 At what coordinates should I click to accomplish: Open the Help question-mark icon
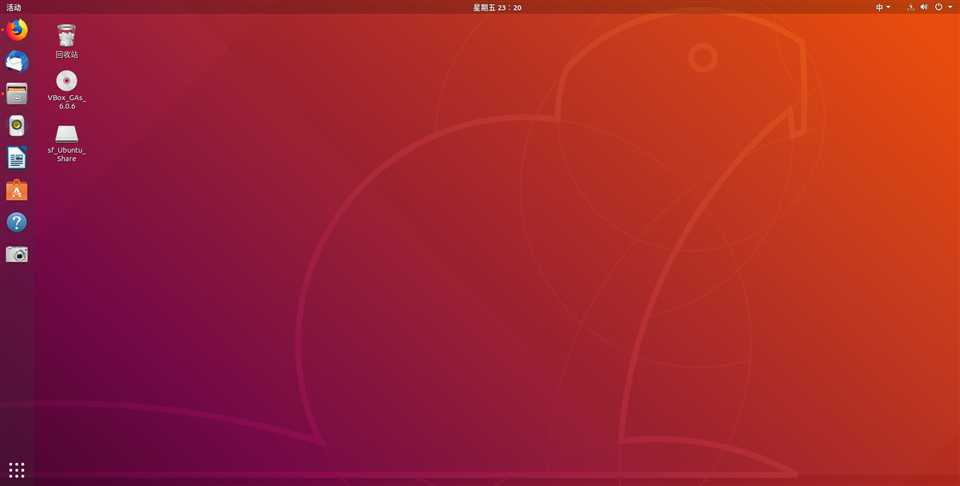coord(17,222)
